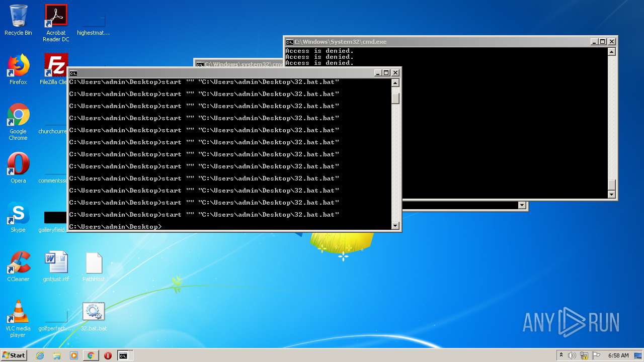Open the volume speaker tray icon
The image size is (644, 362).
[x=572, y=355]
